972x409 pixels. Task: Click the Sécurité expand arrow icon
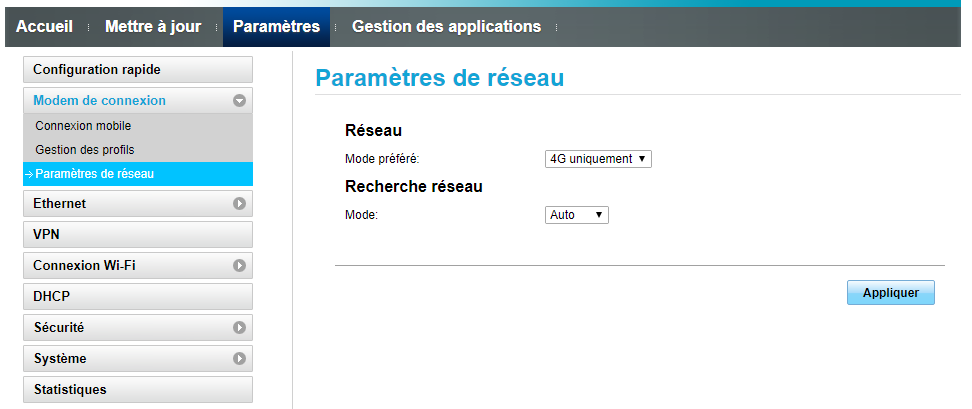coord(239,328)
